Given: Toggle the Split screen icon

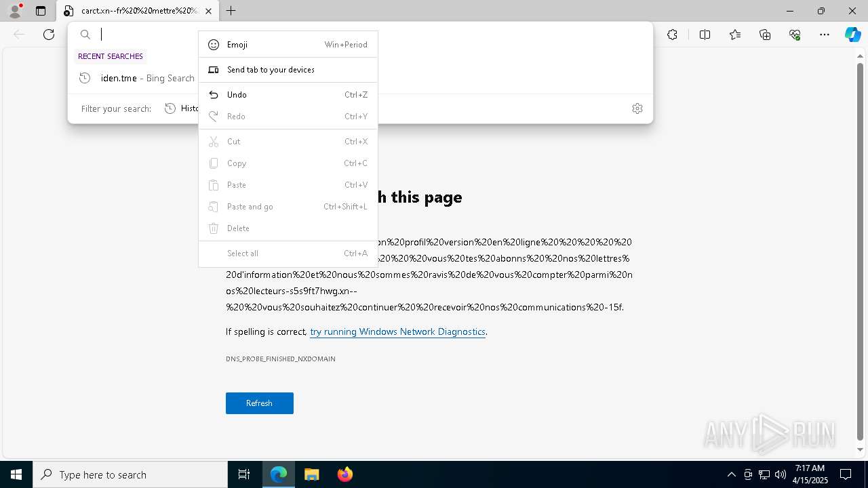Looking at the screenshot, I should [x=705, y=35].
